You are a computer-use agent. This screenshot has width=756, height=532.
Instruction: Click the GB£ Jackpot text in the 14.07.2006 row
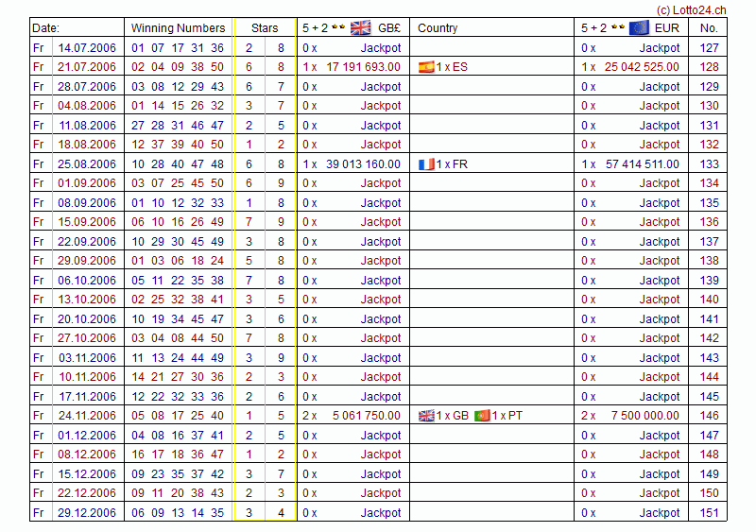(x=381, y=48)
